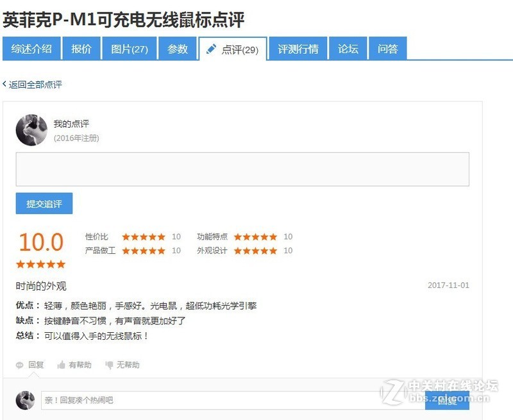Click the 功能特点 star rating
Screen dimensions: 513x420
[255, 237]
